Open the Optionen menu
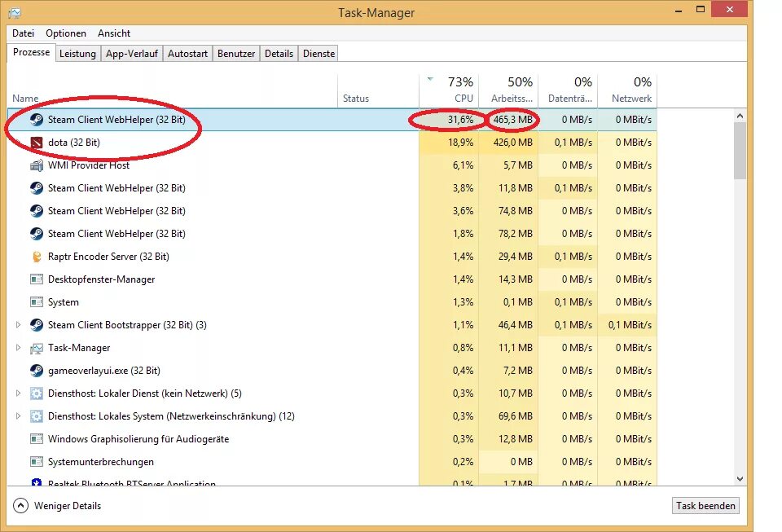The image size is (782, 532). tap(65, 33)
